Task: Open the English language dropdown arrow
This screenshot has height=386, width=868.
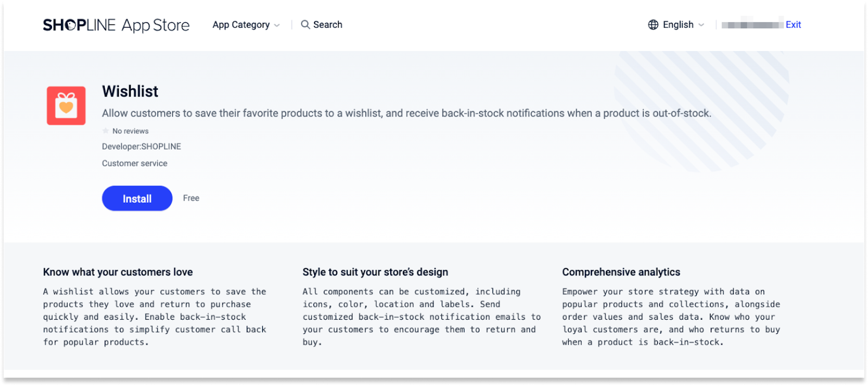Action: tap(701, 25)
